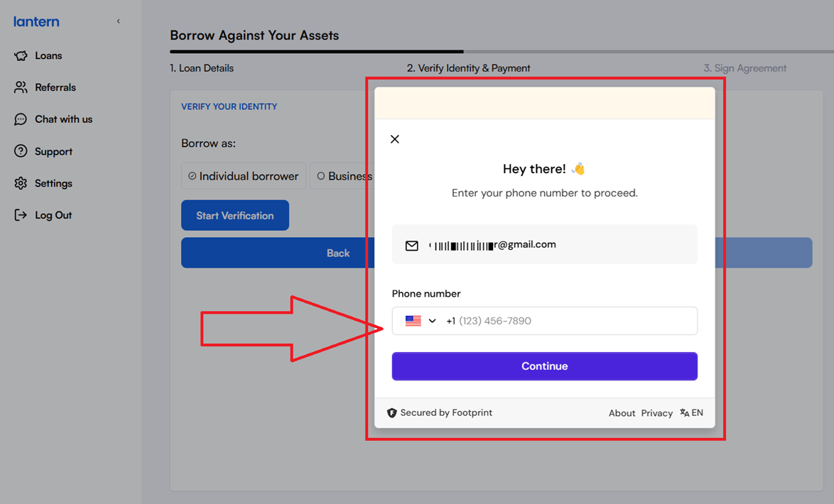Click the Secured by Footprint text
The width and height of the screenshot is (834, 504).
(446, 412)
